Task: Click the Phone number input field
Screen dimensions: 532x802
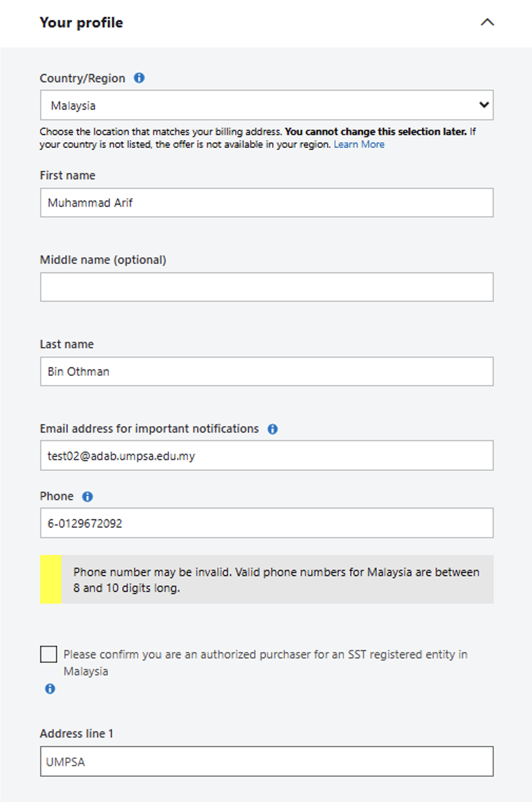Action: tap(267, 523)
